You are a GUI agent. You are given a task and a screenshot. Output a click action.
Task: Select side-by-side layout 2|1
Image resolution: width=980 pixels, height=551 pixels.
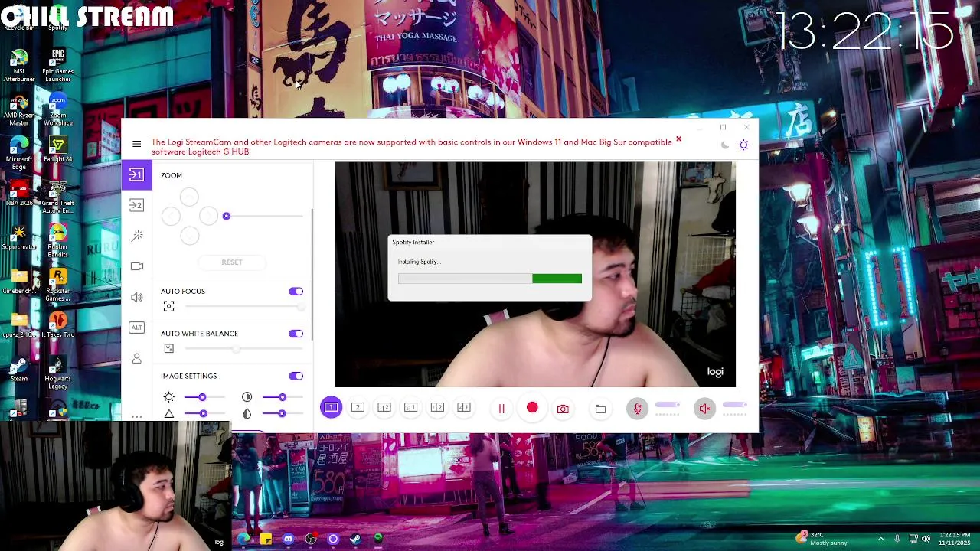tap(464, 408)
